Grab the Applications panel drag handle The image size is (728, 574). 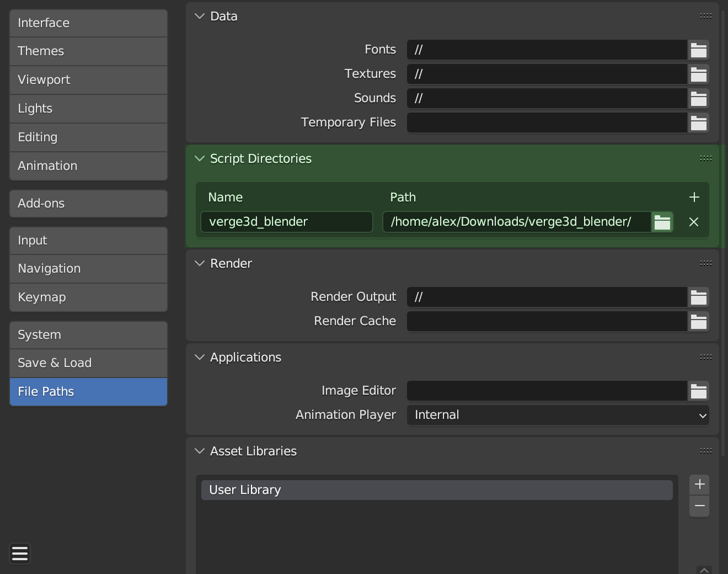[x=705, y=357]
